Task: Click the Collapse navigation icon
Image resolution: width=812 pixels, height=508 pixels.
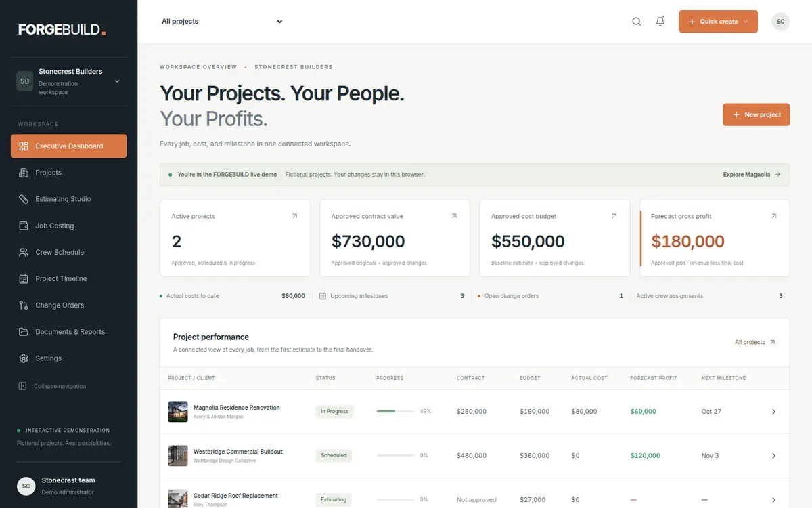Action: 22,386
